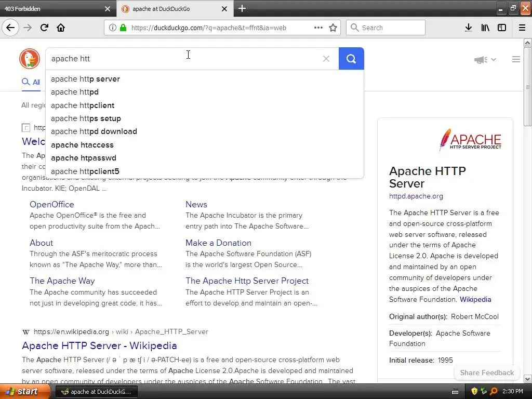Open the Make a Donation link
532x399 pixels.
218,243
